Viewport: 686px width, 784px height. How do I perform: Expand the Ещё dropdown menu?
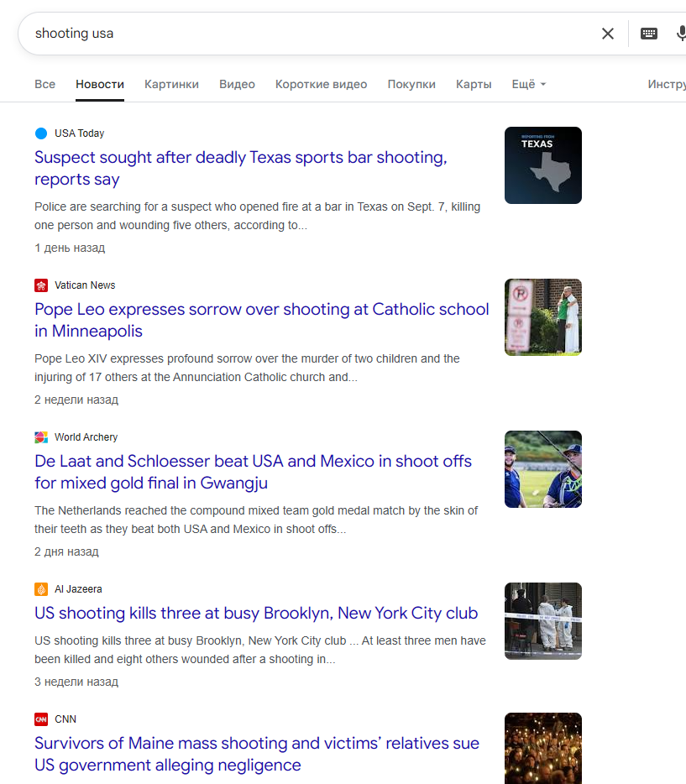(528, 84)
